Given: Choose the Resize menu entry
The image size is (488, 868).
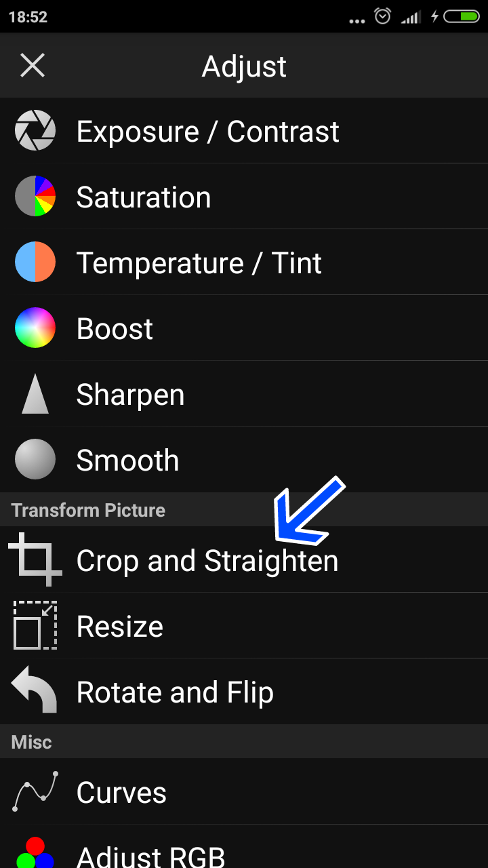Looking at the screenshot, I should click(x=120, y=627).
